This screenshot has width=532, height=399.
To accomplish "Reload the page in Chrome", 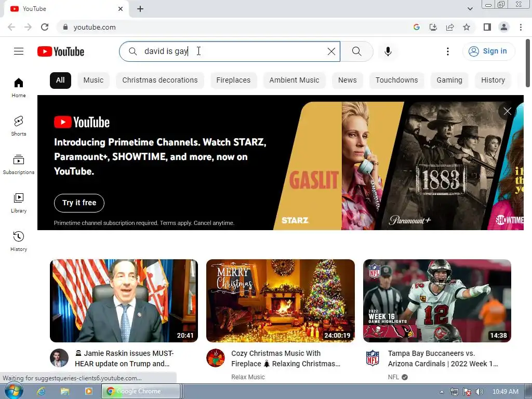I will coord(45,27).
